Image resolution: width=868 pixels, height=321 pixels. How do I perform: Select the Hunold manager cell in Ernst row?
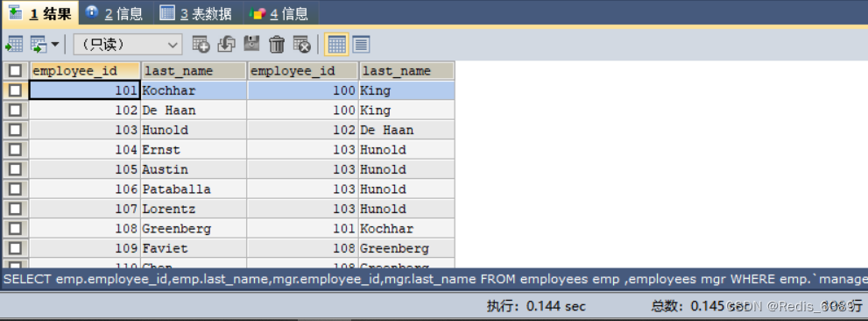point(406,150)
